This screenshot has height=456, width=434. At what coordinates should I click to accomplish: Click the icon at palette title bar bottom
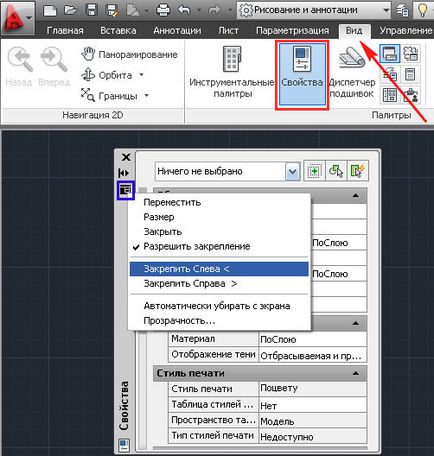click(124, 445)
